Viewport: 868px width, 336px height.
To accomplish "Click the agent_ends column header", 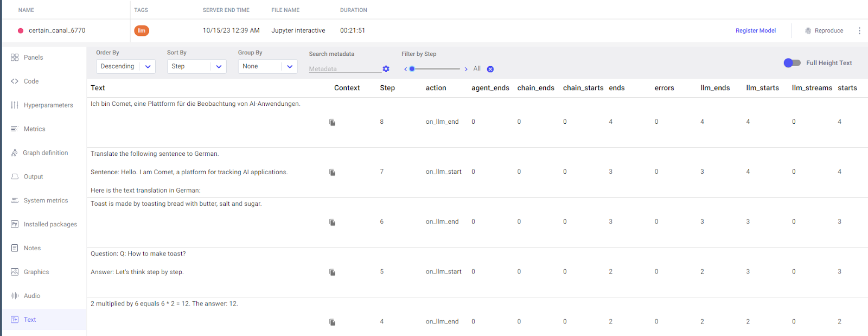I will (490, 88).
